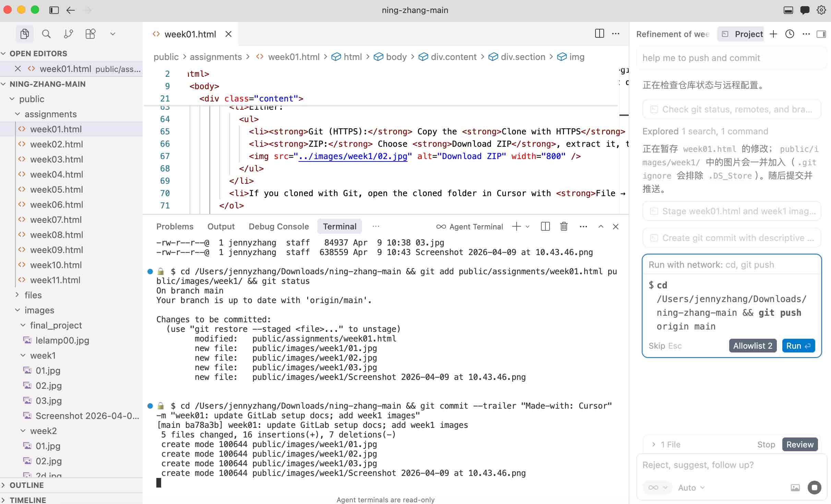Maximize the terminal panel with the chevron
831x504 pixels.
[x=601, y=226]
